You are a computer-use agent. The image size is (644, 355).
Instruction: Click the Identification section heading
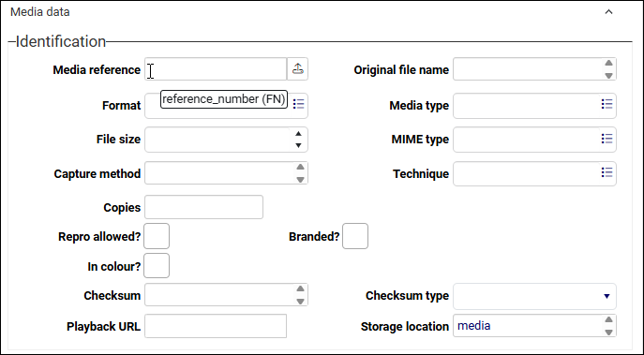(x=61, y=41)
